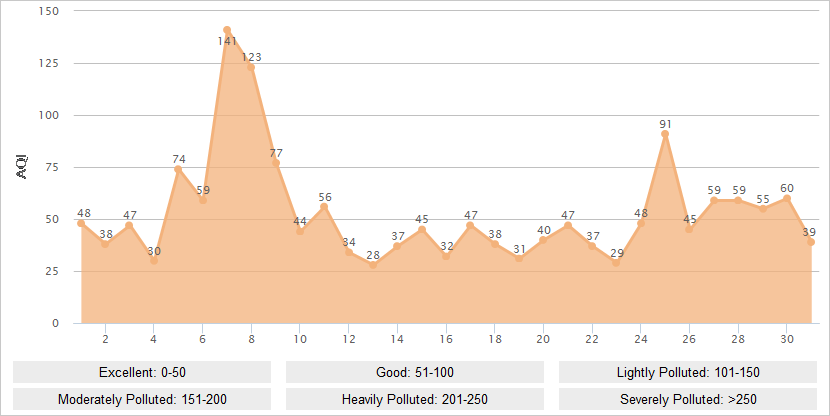Click the x-axis label 30
Viewport: 830px width, 416px height.
point(787,339)
